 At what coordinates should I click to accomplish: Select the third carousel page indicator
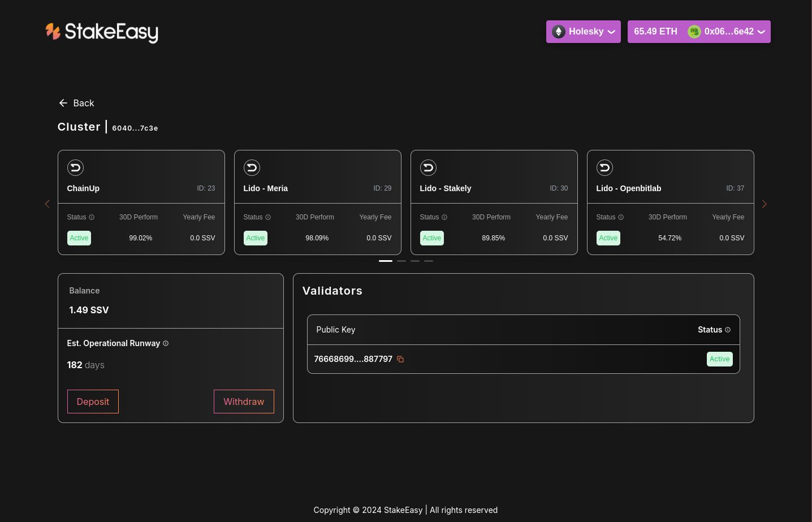(415, 261)
